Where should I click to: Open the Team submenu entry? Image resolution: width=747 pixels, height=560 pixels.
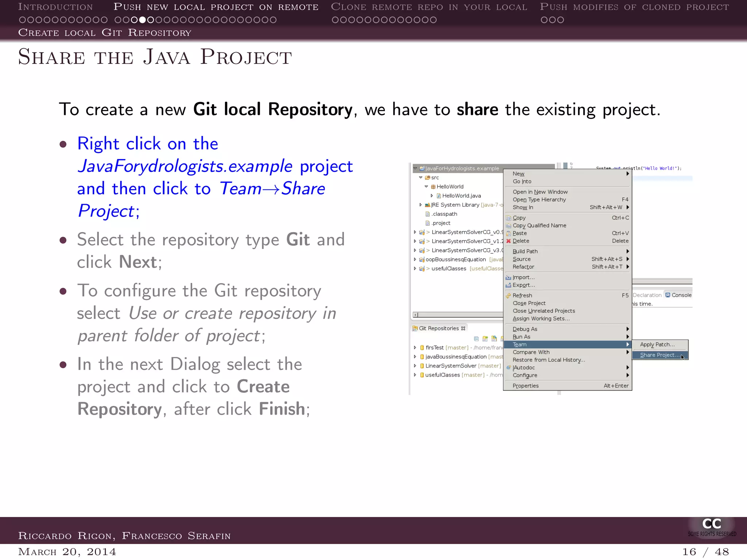(568, 345)
